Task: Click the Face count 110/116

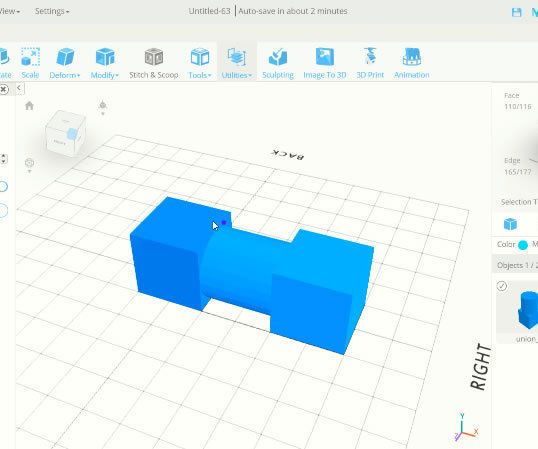Action: click(517, 107)
